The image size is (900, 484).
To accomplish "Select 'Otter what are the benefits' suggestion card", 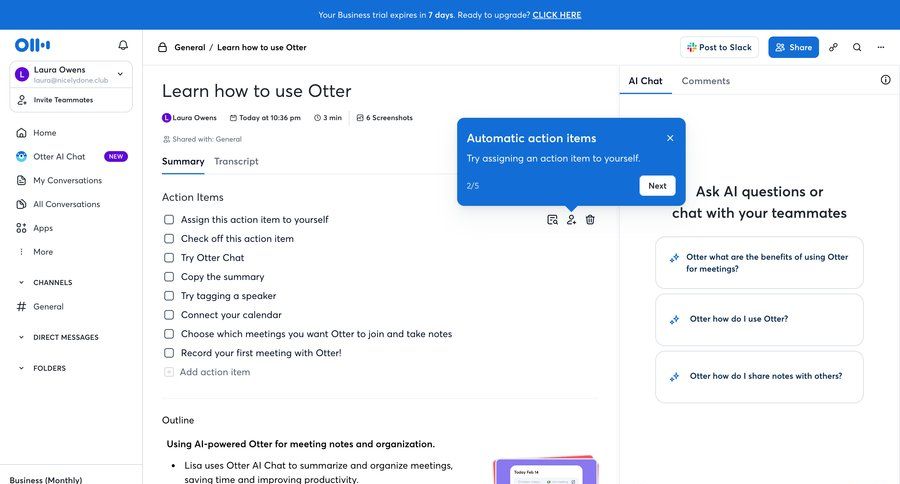I will coord(759,262).
